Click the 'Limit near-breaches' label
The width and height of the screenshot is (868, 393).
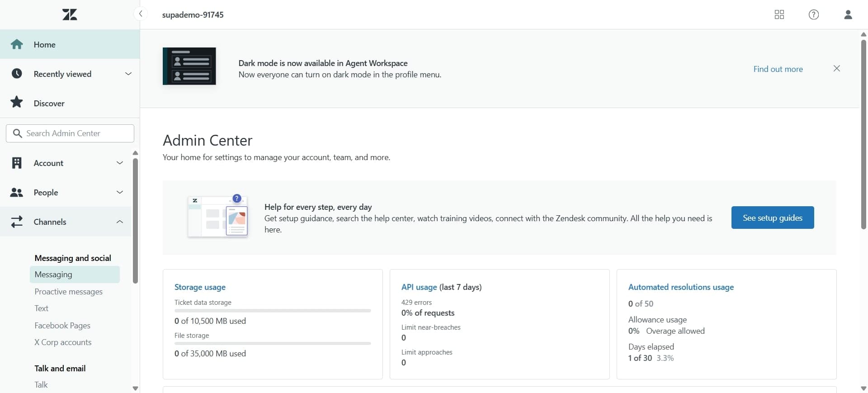click(431, 327)
